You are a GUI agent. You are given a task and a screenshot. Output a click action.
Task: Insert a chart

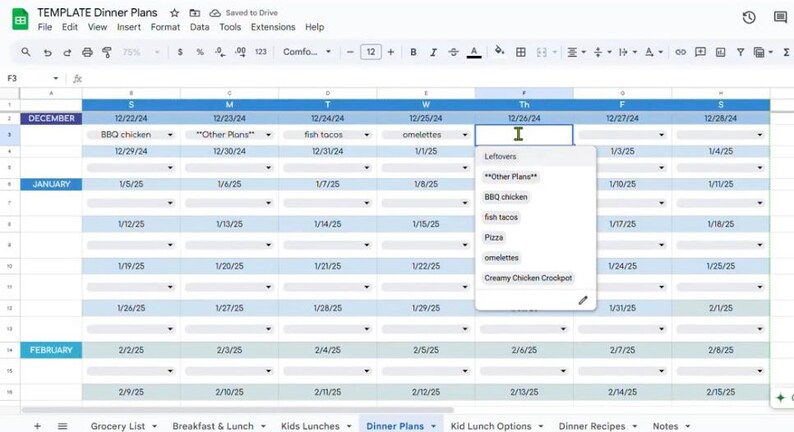pos(721,52)
